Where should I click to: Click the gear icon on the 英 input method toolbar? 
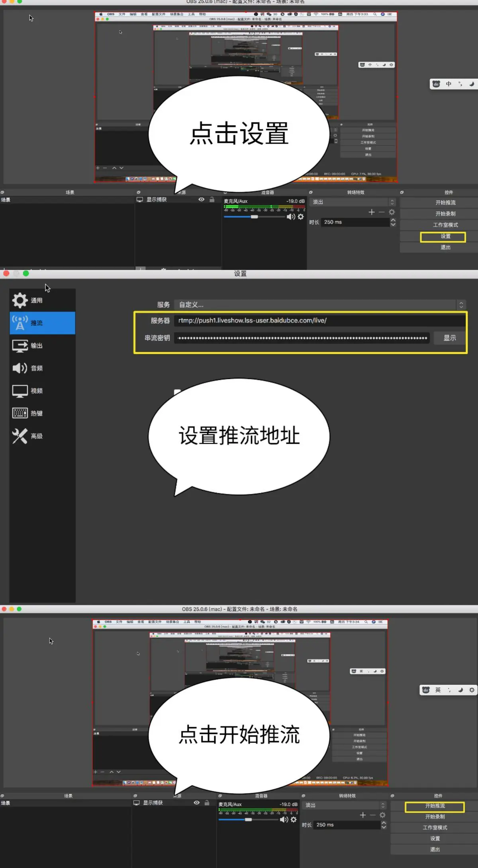pos(472,690)
